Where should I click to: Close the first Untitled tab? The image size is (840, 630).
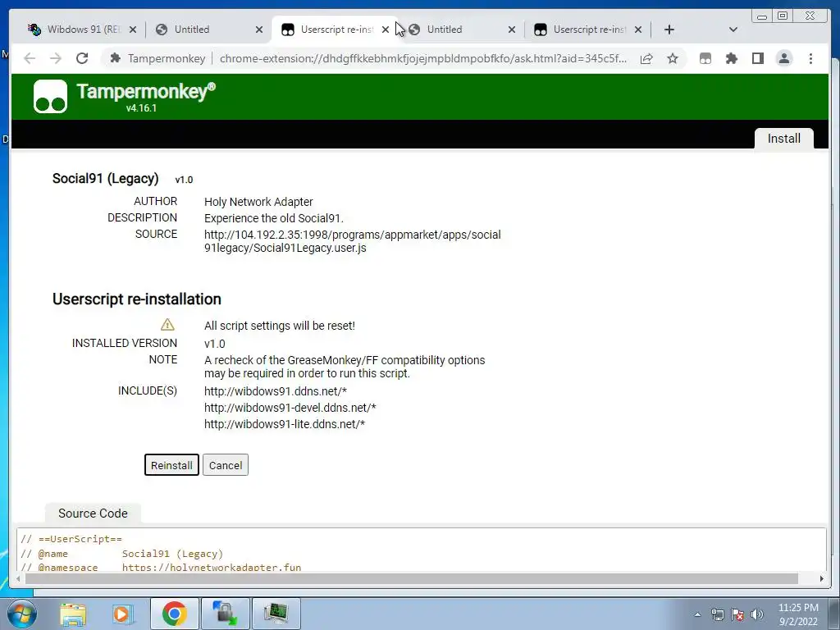259,30
